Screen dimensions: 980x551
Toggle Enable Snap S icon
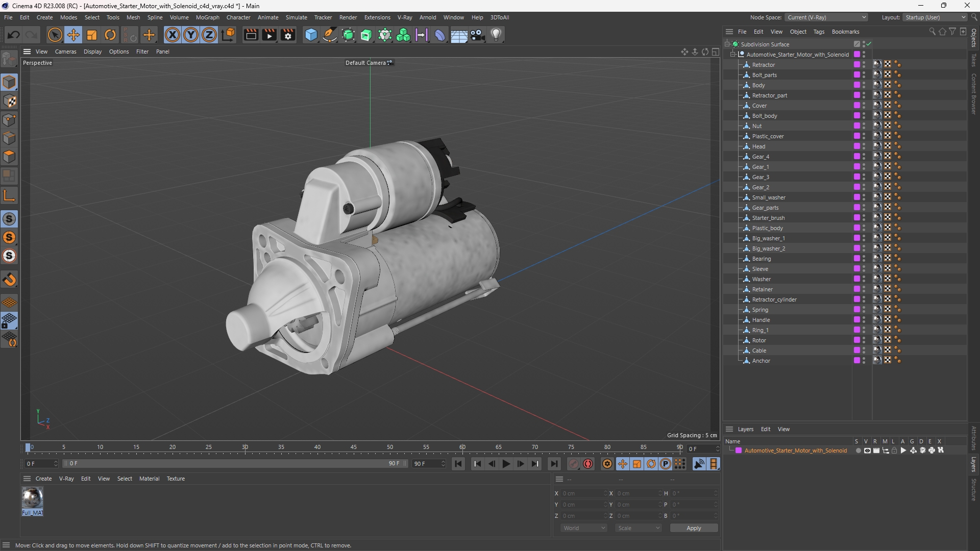9,219
